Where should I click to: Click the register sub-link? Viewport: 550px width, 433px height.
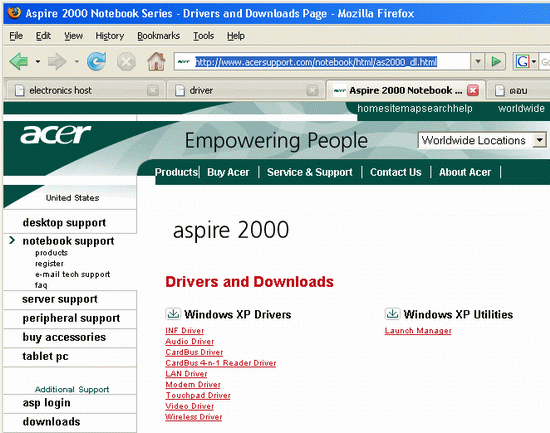coord(49,264)
